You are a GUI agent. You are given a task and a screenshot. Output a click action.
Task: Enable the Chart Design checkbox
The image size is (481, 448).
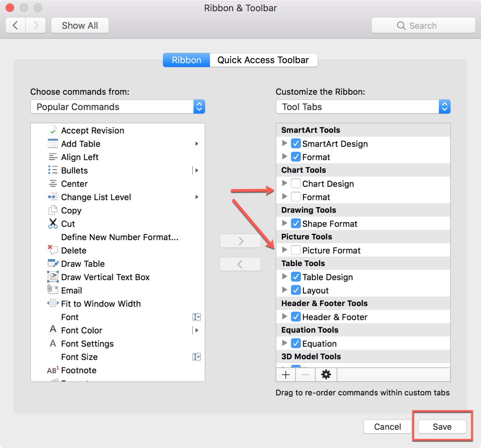296,183
